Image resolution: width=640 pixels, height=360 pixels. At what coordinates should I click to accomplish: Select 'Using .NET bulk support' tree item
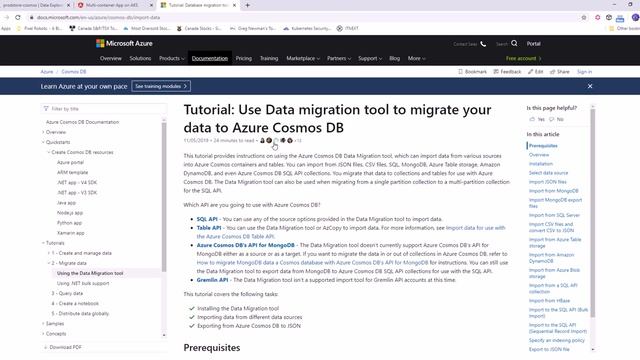83,283
